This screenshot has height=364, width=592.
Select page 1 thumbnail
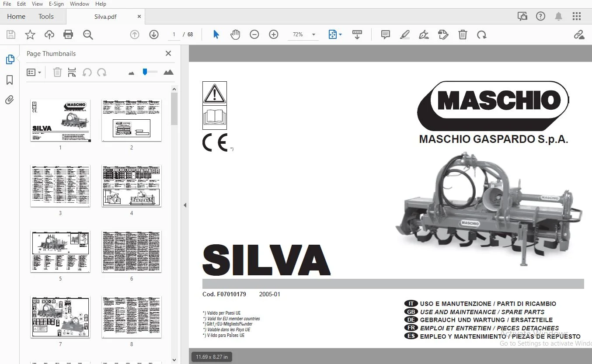[x=60, y=120]
